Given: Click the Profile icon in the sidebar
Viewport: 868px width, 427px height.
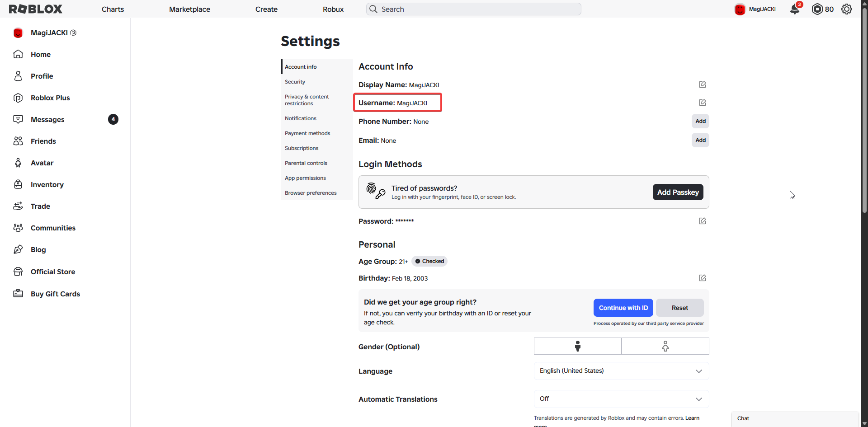Looking at the screenshot, I should point(18,76).
